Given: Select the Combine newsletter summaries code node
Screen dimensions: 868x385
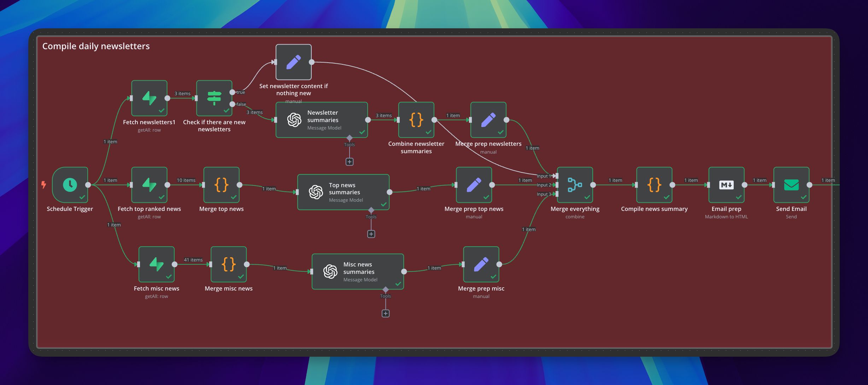Looking at the screenshot, I should [416, 120].
